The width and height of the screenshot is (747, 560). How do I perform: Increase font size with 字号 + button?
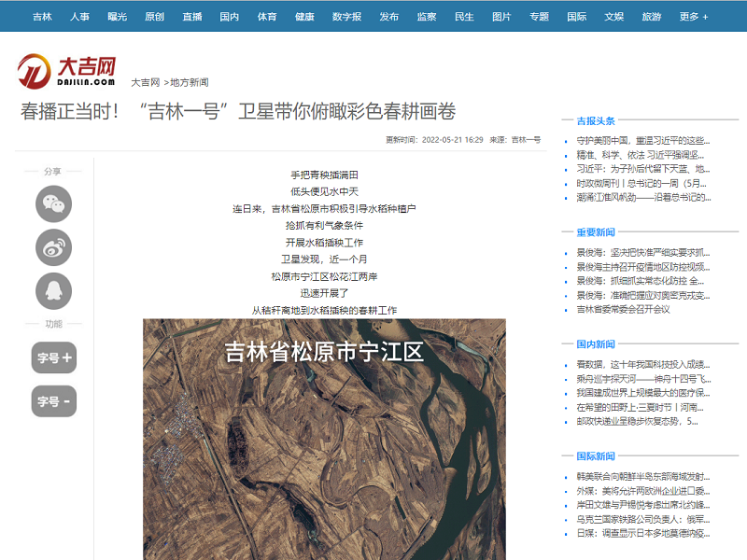[53, 357]
